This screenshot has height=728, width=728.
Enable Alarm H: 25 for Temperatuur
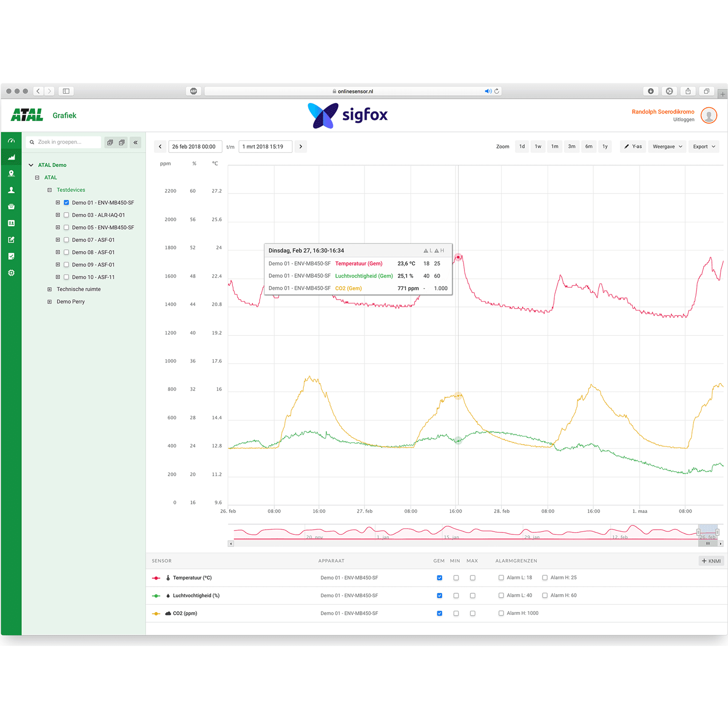click(545, 578)
